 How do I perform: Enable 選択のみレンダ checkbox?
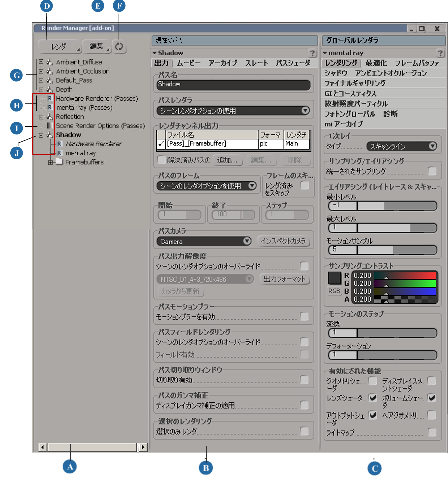[x=304, y=431]
